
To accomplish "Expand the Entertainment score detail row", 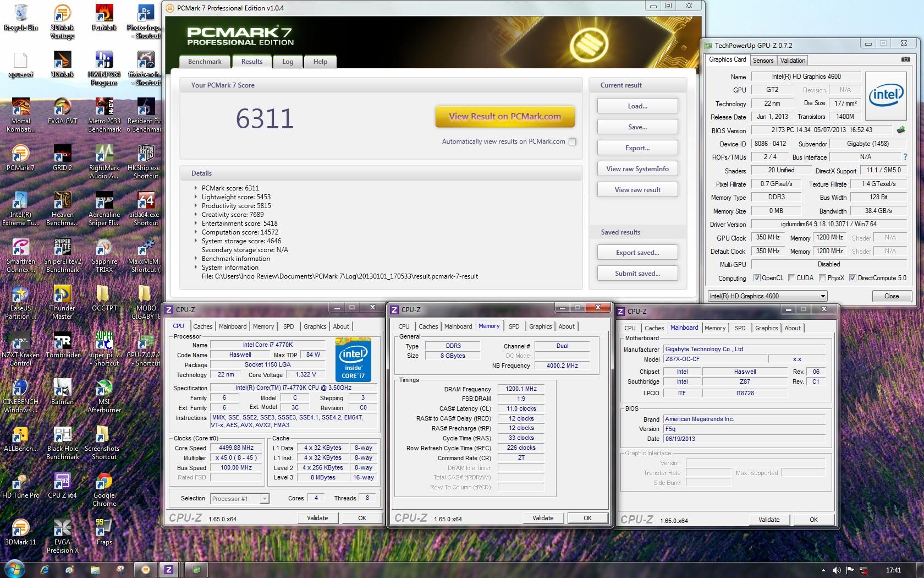I will click(195, 223).
